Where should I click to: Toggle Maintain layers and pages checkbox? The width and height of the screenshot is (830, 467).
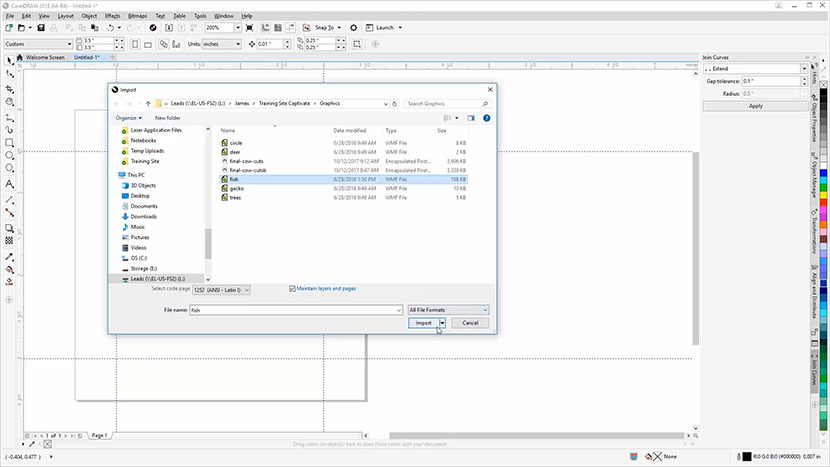292,288
